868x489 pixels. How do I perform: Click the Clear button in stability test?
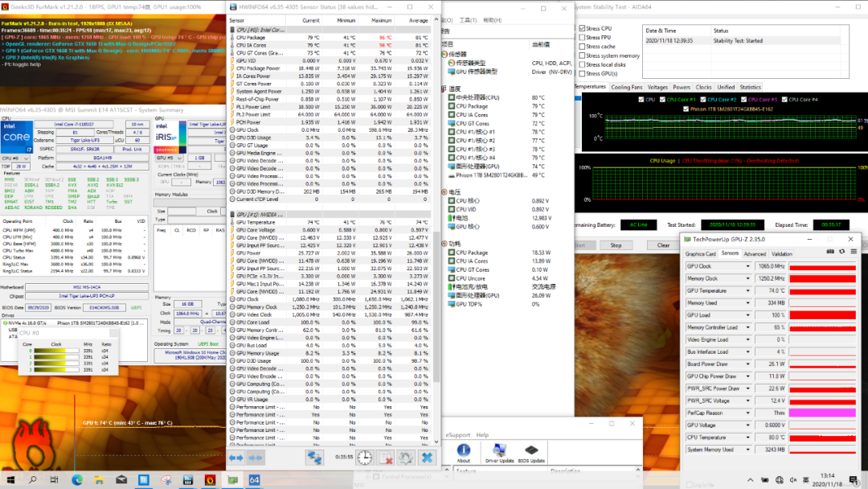pos(663,245)
